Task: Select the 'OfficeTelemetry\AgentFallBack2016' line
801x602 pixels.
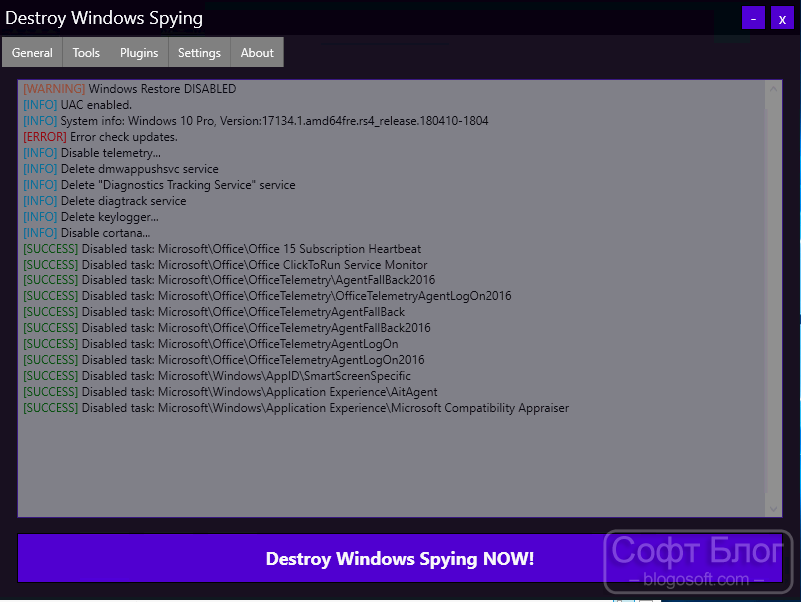Action: pyautogui.click(x=229, y=280)
